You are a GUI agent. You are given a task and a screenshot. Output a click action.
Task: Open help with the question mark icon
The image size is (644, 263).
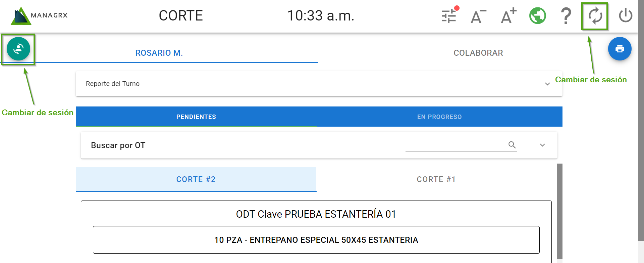pos(566,16)
